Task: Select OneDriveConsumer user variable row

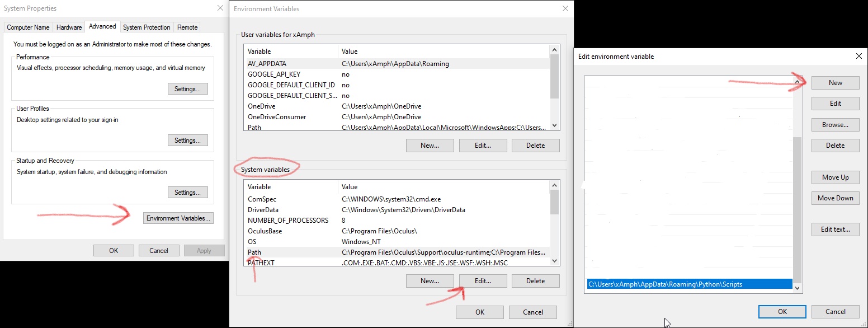Action: [398, 117]
